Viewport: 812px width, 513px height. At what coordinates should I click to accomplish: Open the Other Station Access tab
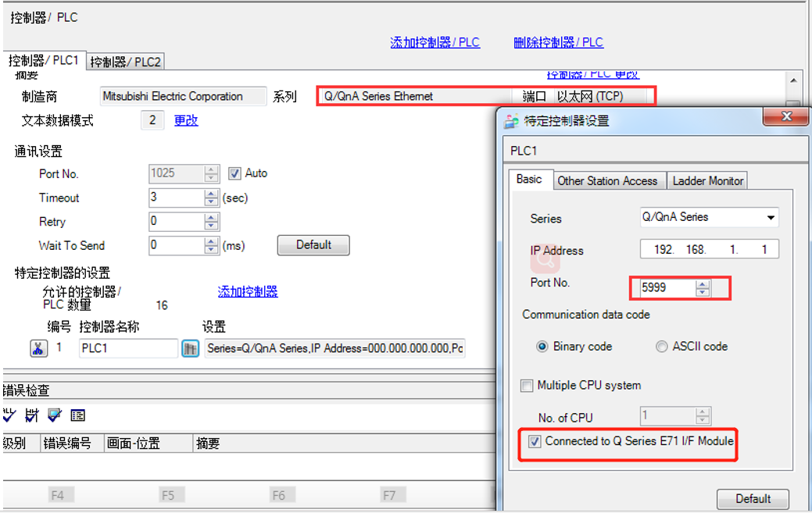click(607, 181)
